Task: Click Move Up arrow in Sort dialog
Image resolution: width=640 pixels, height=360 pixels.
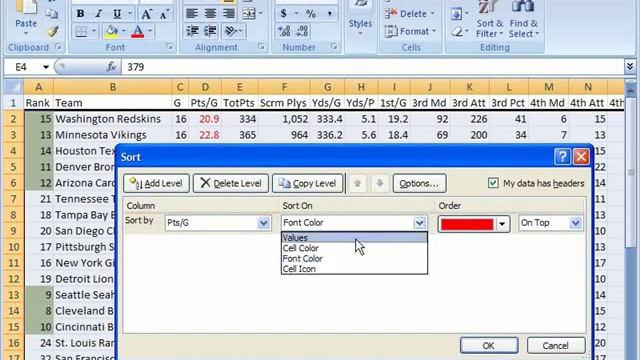Action: tap(358, 183)
